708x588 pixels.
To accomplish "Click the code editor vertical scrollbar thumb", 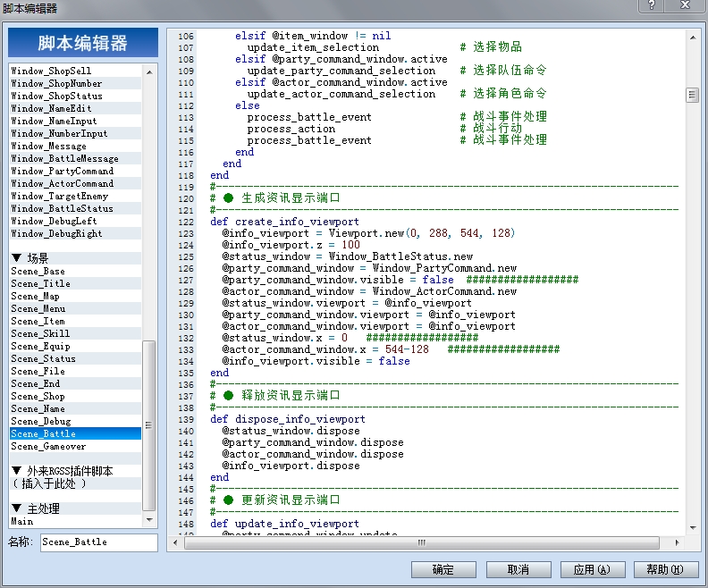I will point(693,95).
